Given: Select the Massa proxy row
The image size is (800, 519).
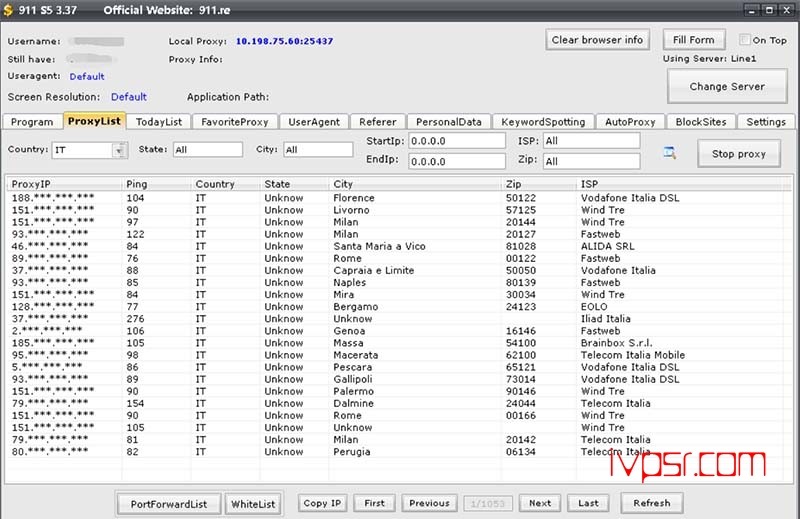Looking at the screenshot, I should pos(398,343).
